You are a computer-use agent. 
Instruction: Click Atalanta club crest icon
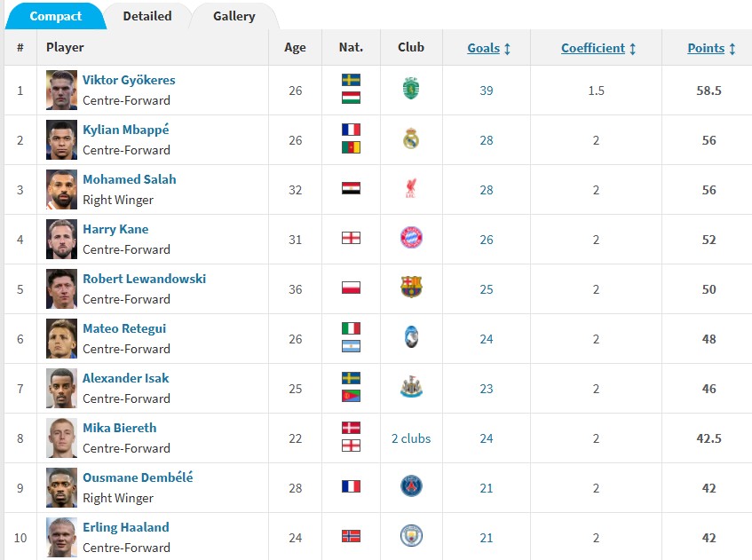point(410,337)
